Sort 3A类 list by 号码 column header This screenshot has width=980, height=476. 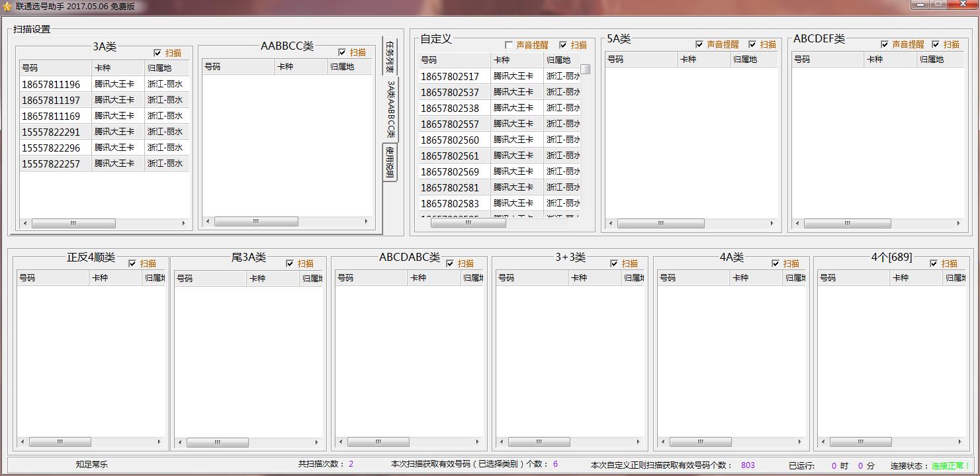(x=56, y=68)
